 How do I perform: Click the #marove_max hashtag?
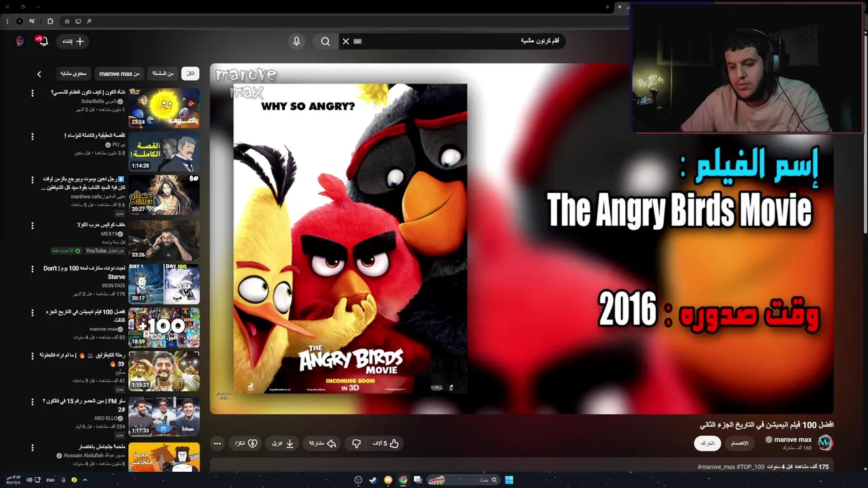(716, 467)
